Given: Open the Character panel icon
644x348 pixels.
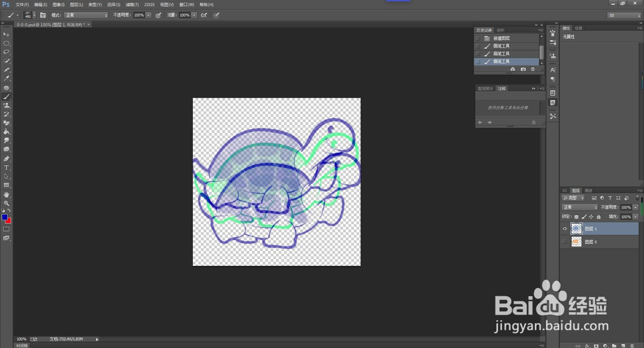Looking at the screenshot, I should tap(553, 70).
